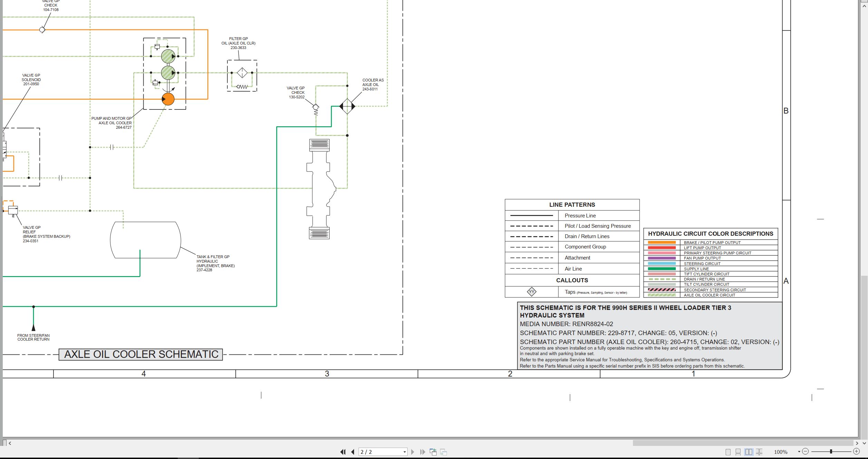Screen dimensions: 868x459
Task: Click the orange BRAKE / PILOT PUMP OUTPUT swatch
Action: [662, 243]
